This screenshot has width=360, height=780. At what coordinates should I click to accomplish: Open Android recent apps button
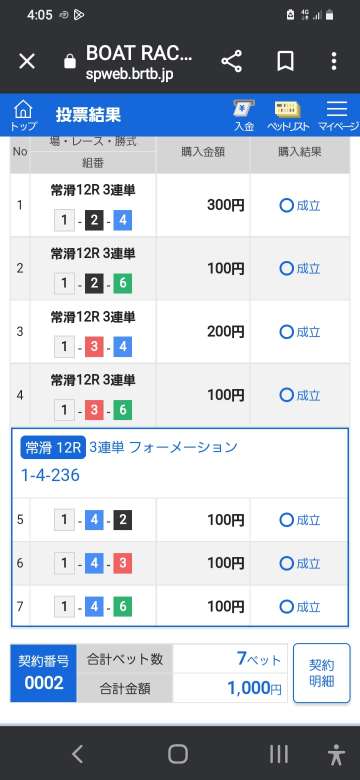tap(279, 754)
